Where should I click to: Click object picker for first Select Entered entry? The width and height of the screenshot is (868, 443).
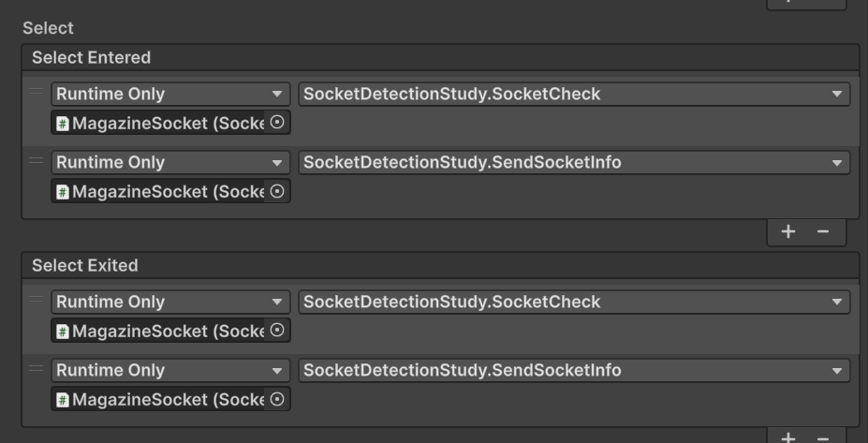click(277, 123)
